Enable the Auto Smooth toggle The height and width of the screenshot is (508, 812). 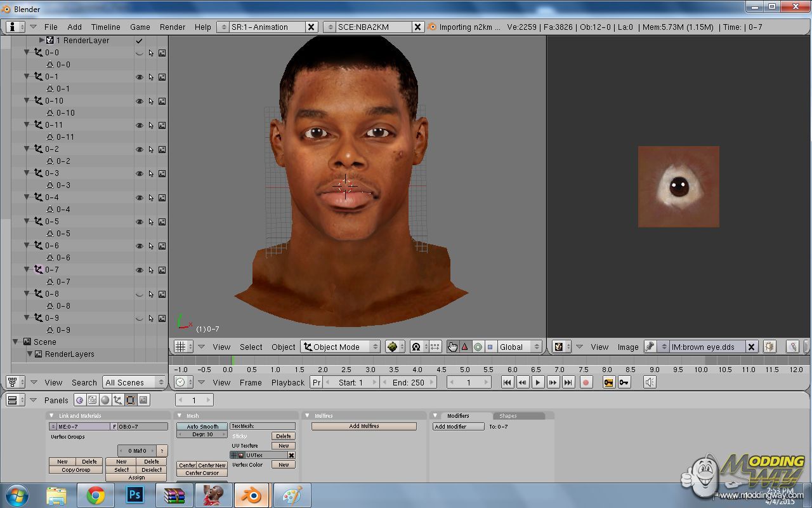pos(202,427)
